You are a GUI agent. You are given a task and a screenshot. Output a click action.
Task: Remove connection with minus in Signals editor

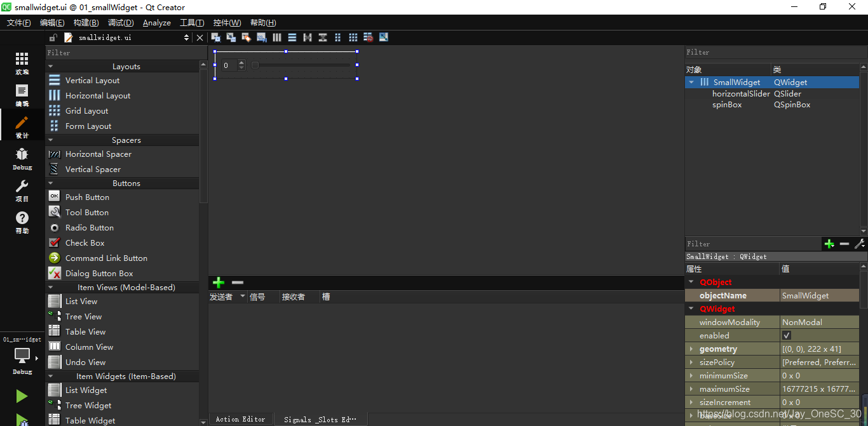tap(238, 283)
